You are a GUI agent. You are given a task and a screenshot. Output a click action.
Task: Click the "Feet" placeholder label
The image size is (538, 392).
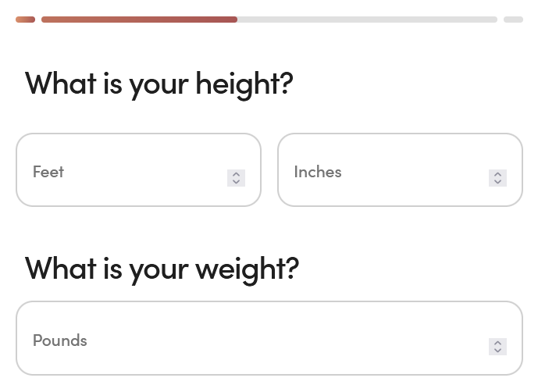coord(48,172)
